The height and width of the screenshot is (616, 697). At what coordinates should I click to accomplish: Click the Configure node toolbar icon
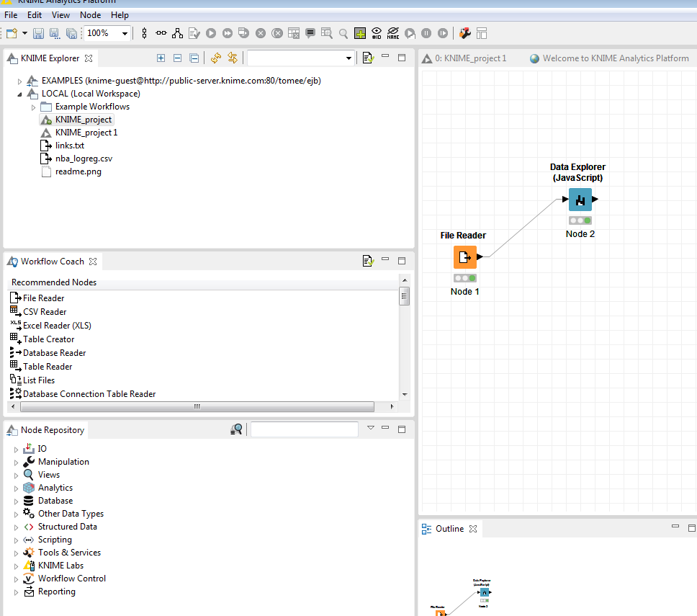194,33
